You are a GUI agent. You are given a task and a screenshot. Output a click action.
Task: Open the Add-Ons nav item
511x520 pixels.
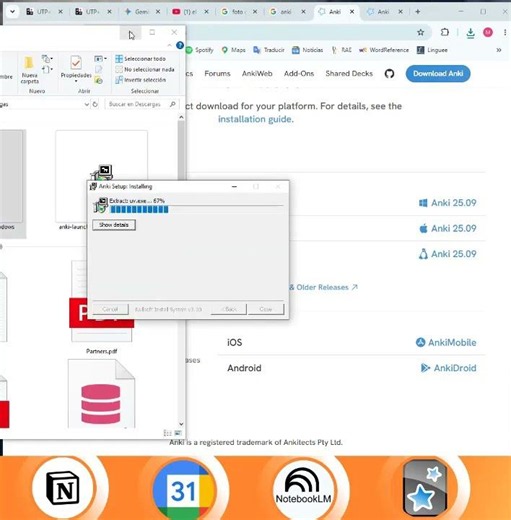click(299, 74)
